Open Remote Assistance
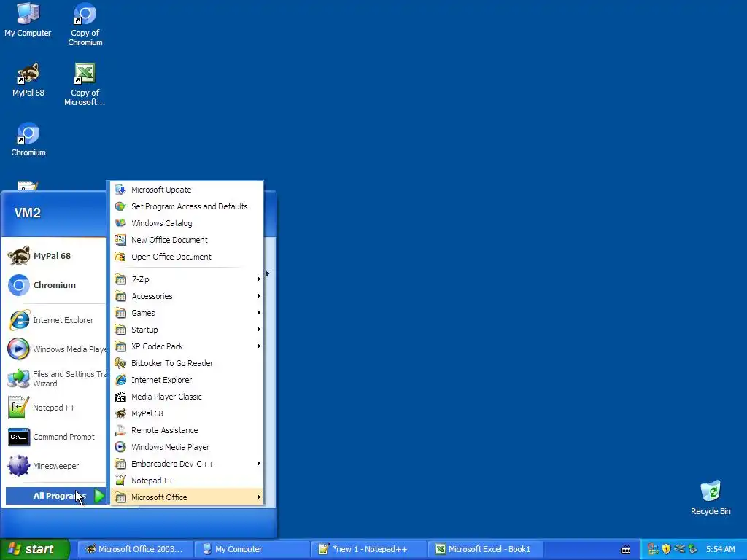The height and width of the screenshot is (560, 747). point(187,430)
